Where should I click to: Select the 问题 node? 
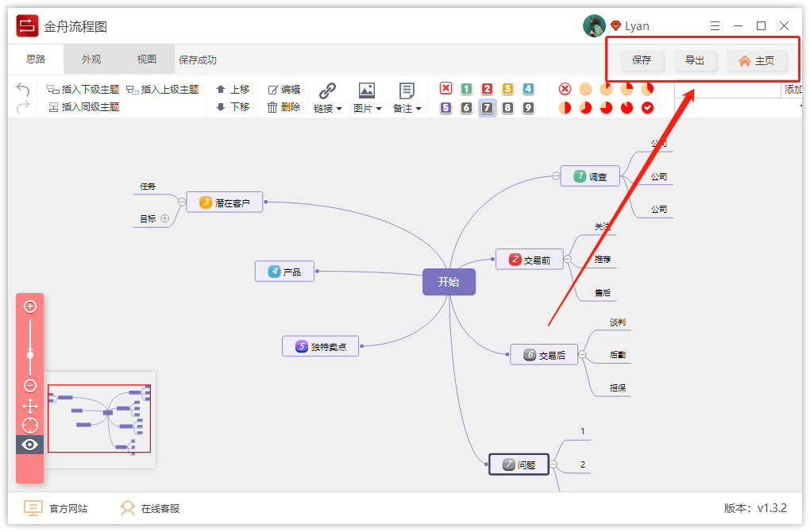(x=519, y=465)
